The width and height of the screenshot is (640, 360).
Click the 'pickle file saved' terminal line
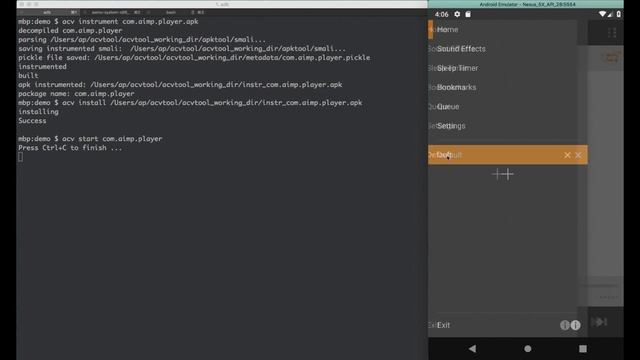(x=194, y=58)
